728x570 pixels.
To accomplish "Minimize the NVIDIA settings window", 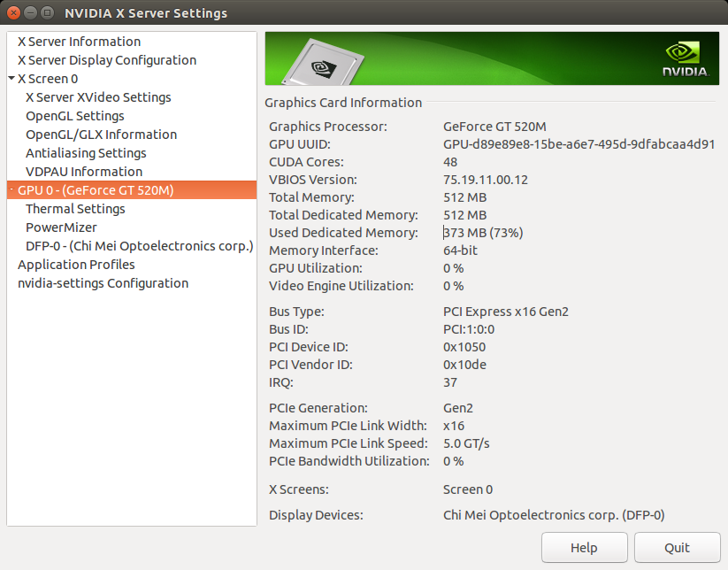I will (x=31, y=12).
